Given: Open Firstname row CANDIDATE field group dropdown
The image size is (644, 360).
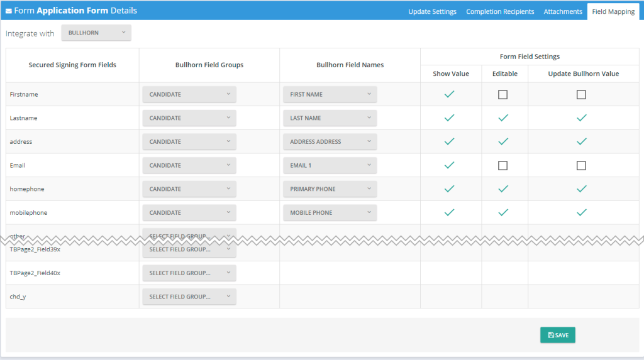Looking at the screenshot, I should point(189,94).
